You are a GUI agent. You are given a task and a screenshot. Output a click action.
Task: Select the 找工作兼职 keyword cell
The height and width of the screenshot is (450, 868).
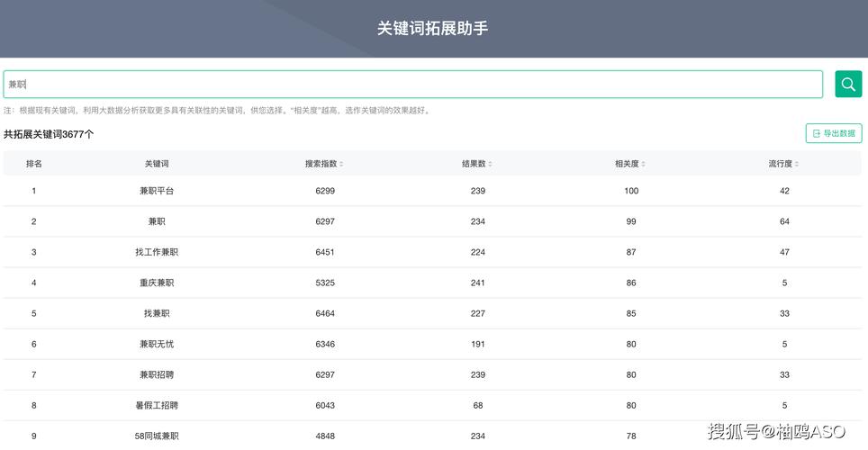pyautogui.click(x=157, y=252)
